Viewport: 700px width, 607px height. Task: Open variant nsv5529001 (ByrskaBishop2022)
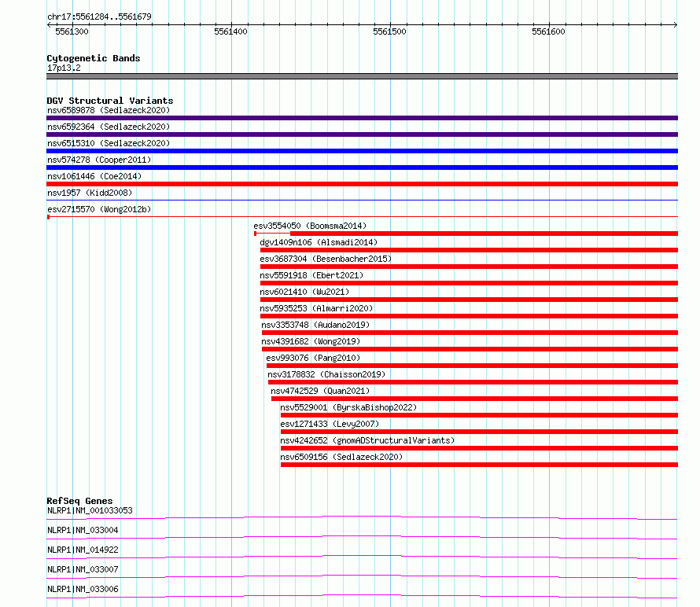point(348,407)
